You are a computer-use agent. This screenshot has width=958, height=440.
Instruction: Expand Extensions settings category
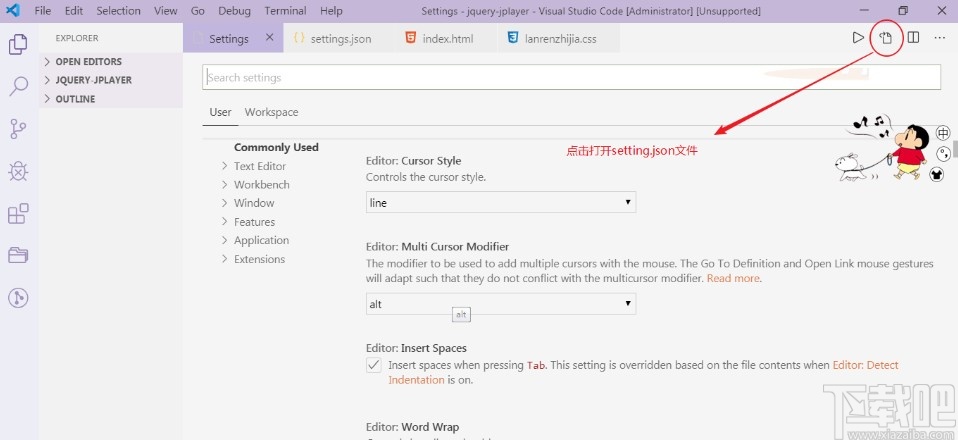[x=259, y=259]
